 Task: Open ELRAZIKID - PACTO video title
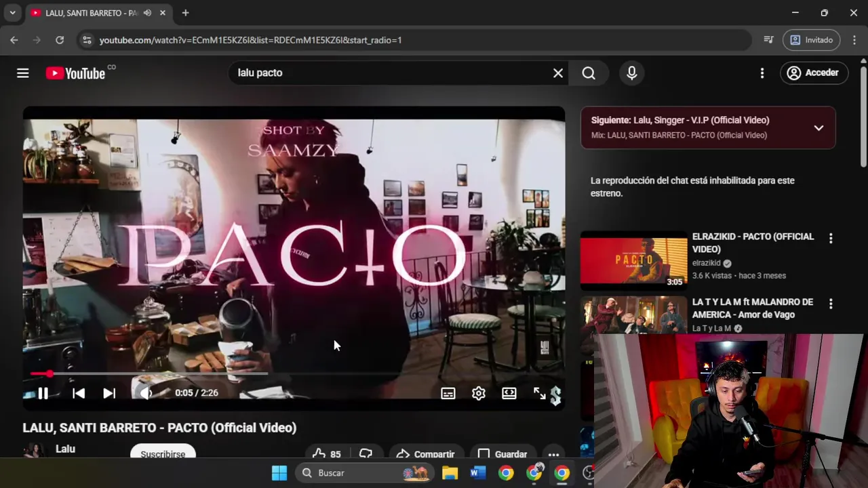pyautogui.click(x=753, y=243)
